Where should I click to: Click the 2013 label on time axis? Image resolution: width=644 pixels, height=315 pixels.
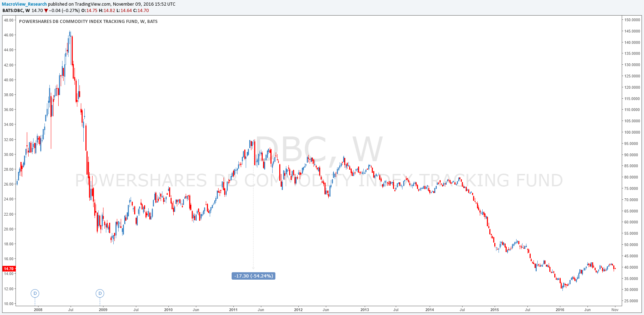[365, 310]
